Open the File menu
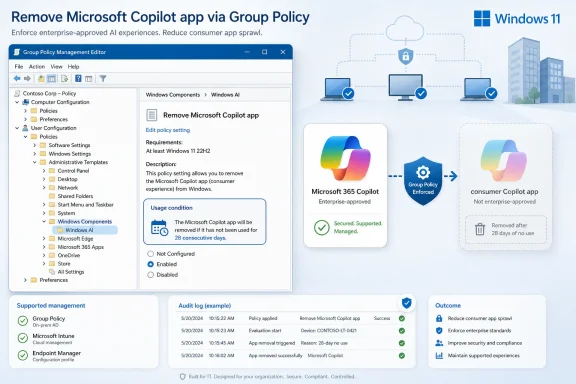 (x=19, y=67)
